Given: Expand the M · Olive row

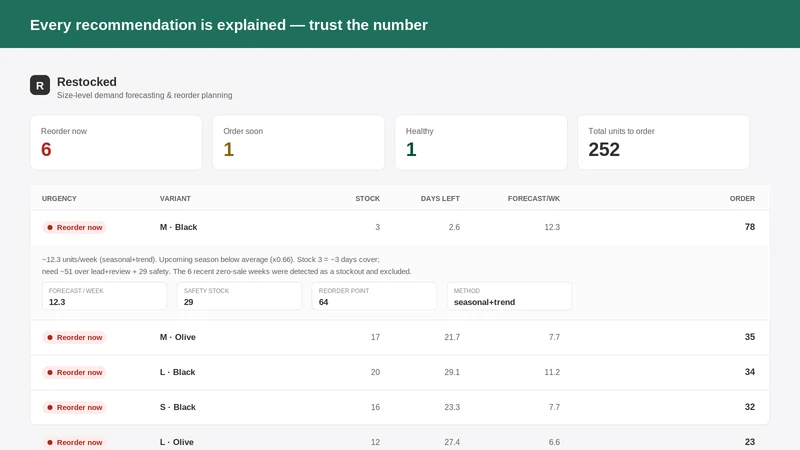Looking at the screenshot, I should click(x=399, y=337).
